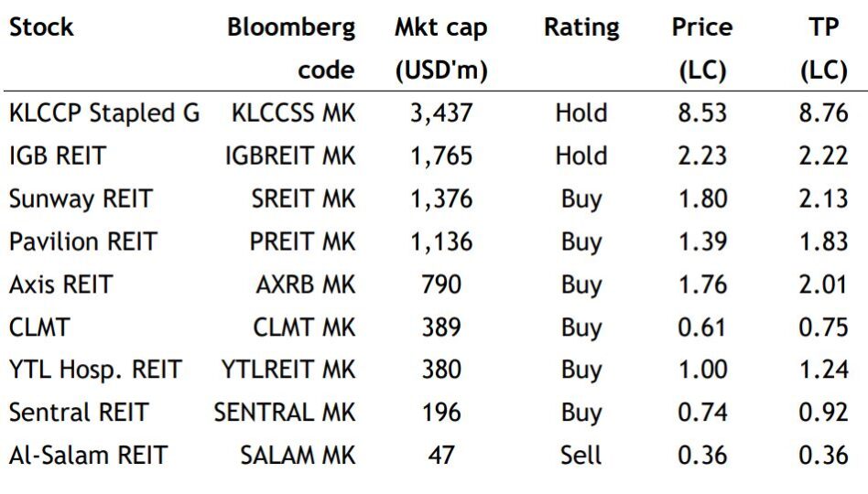Click the Price (LC) header
This screenshot has width=868, height=494.
(702, 48)
